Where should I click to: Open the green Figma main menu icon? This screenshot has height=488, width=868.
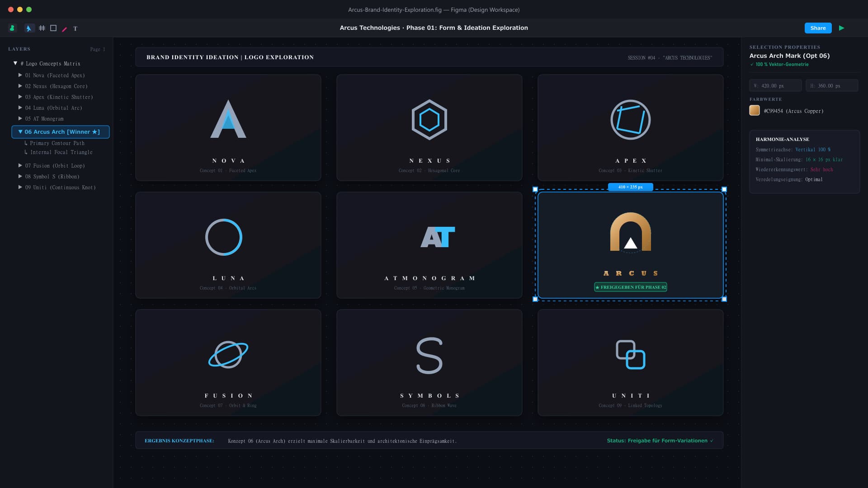(x=12, y=28)
